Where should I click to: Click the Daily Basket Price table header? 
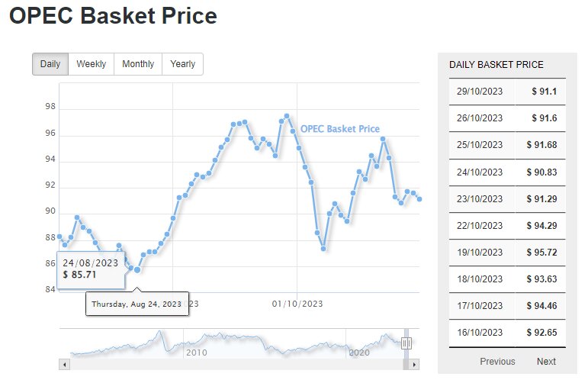[x=496, y=65]
